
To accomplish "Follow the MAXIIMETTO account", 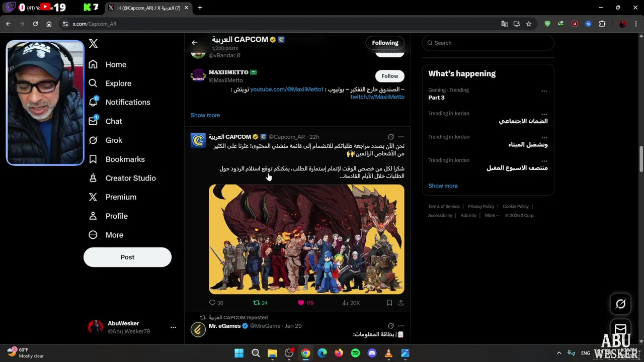I will coord(389,76).
